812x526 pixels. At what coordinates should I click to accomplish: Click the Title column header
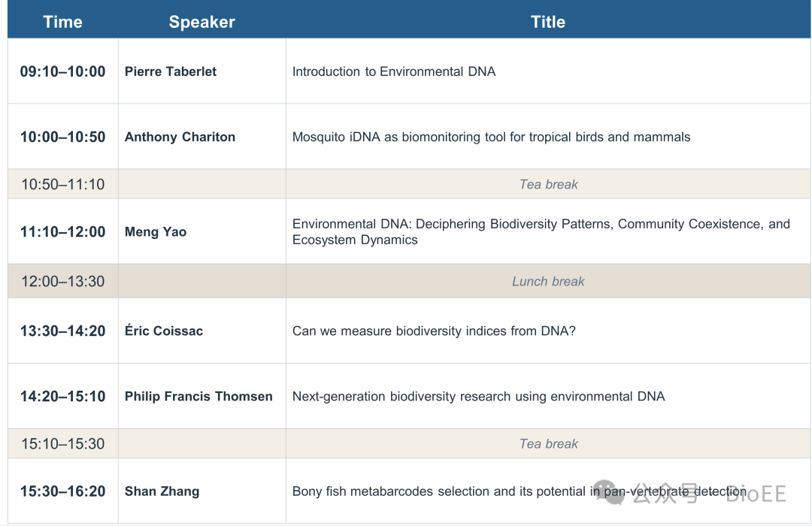point(548,22)
